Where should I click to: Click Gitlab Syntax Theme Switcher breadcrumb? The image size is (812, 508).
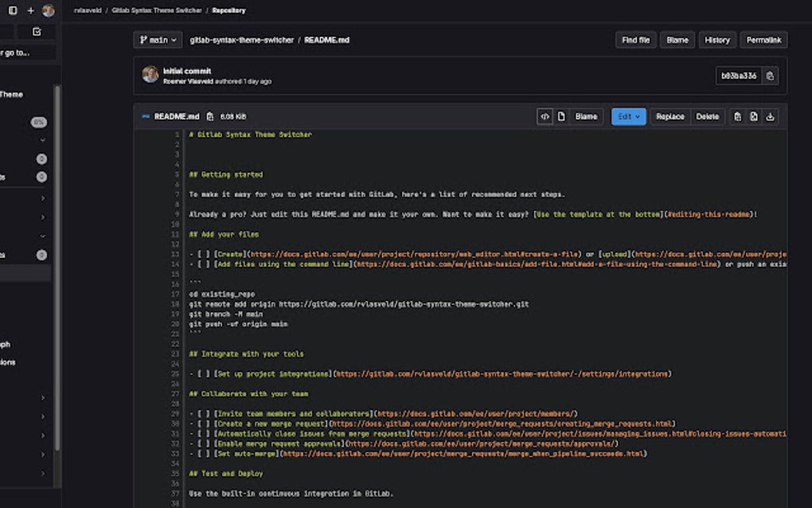tap(156, 10)
